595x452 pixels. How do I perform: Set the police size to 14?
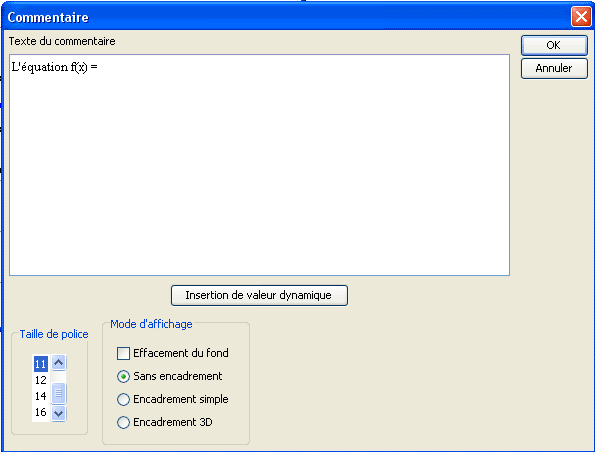41,396
